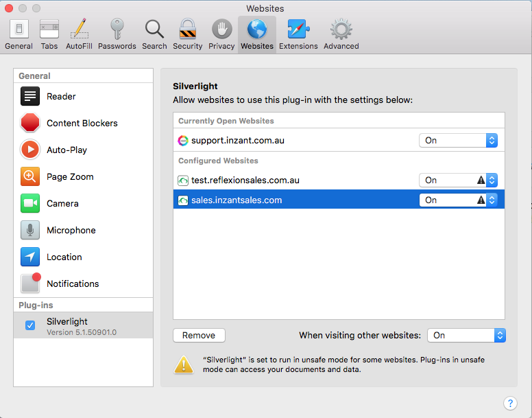Switch to AutoFill tab label
Image resolution: width=532 pixels, height=418 pixels.
(79, 46)
